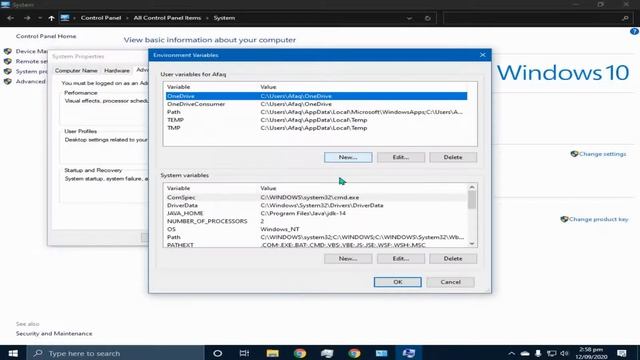Click Variable column header in user variables
The height and width of the screenshot is (360, 640).
[x=178, y=87]
